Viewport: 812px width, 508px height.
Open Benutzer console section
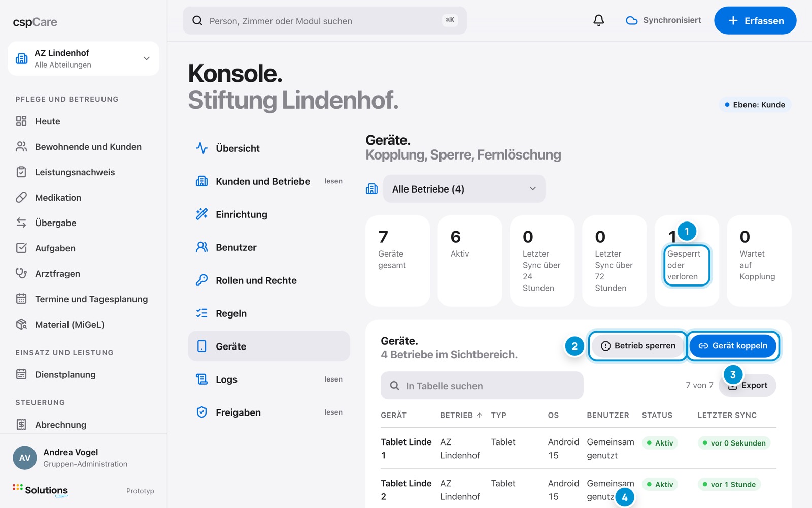[269, 247]
